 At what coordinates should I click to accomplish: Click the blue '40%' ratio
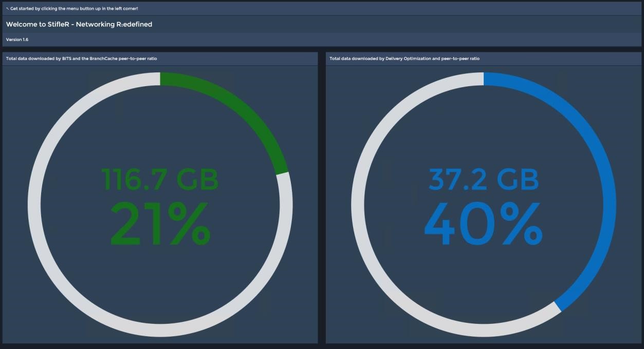pos(484,224)
